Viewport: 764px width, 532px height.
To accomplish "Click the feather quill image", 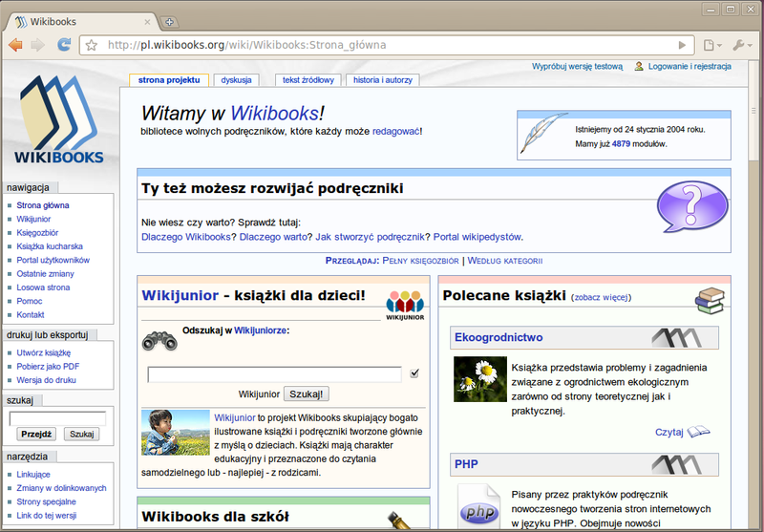I will [542, 133].
